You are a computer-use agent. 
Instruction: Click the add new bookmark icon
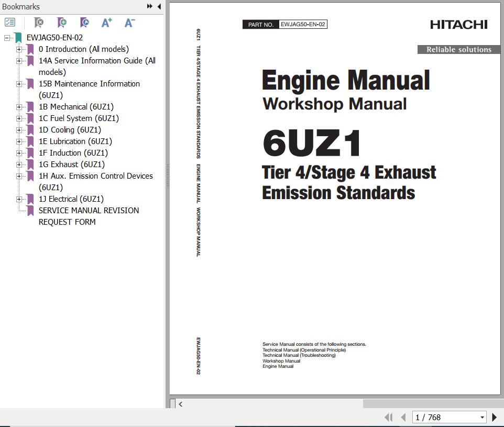[61, 23]
